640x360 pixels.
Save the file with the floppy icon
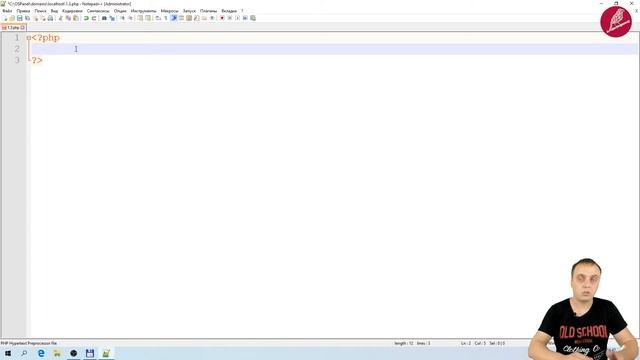pyautogui.click(x=20, y=18)
